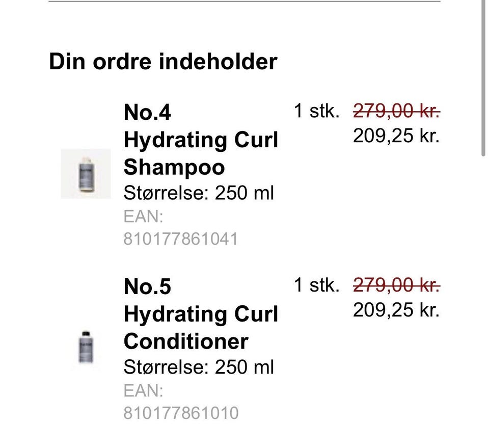Click the shampoo struck-through 279,00 kr. price
This screenshot has width=489, height=448.
coord(396,111)
